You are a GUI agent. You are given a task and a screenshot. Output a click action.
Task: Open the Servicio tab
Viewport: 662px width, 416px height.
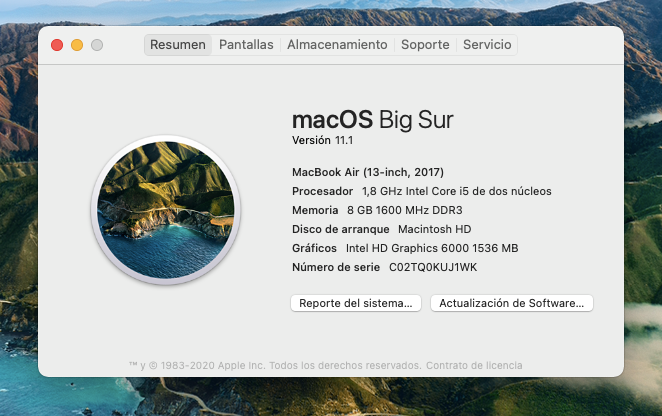click(x=487, y=45)
